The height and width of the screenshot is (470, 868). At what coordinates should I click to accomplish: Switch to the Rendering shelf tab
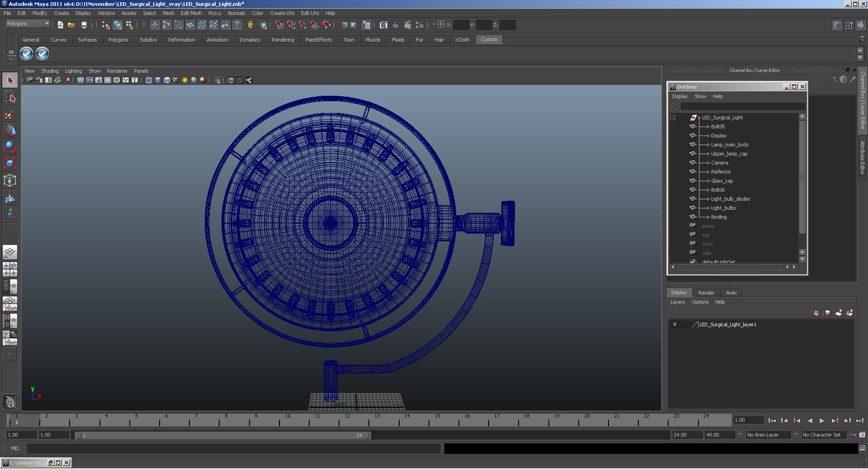point(283,40)
